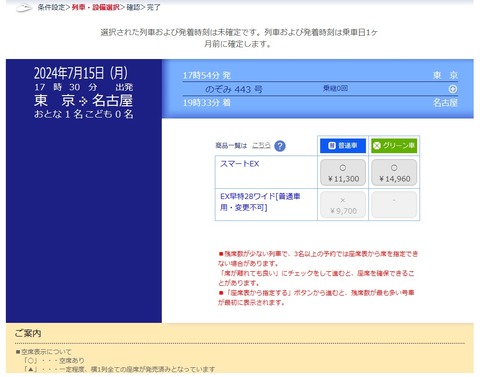Click the 列車・設備選択 breadcrumb step
The width and height of the screenshot is (480, 377).
(95, 7)
